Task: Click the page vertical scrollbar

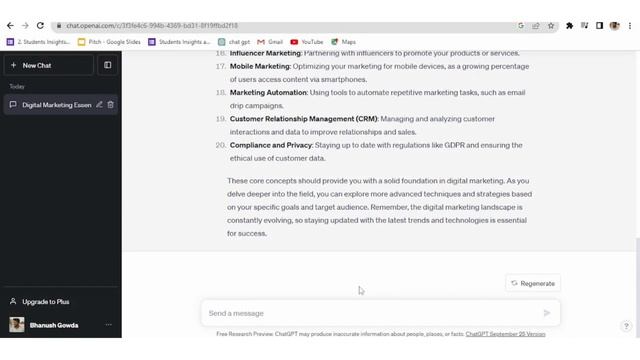Action: pos(637,288)
